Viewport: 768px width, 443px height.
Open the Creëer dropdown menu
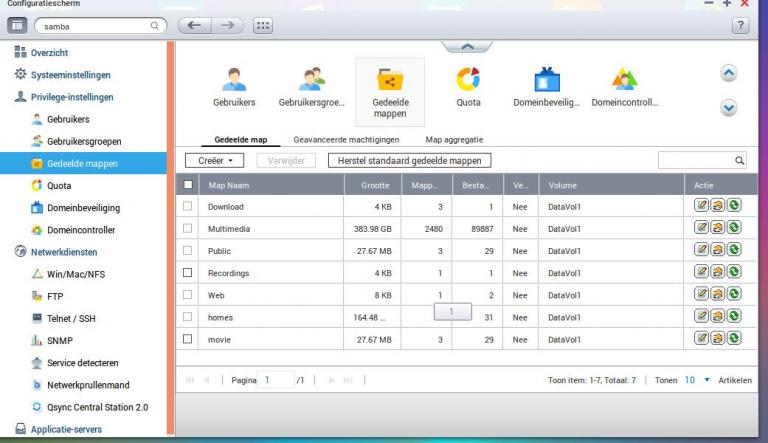pyautogui.click(x=215, y=160)
